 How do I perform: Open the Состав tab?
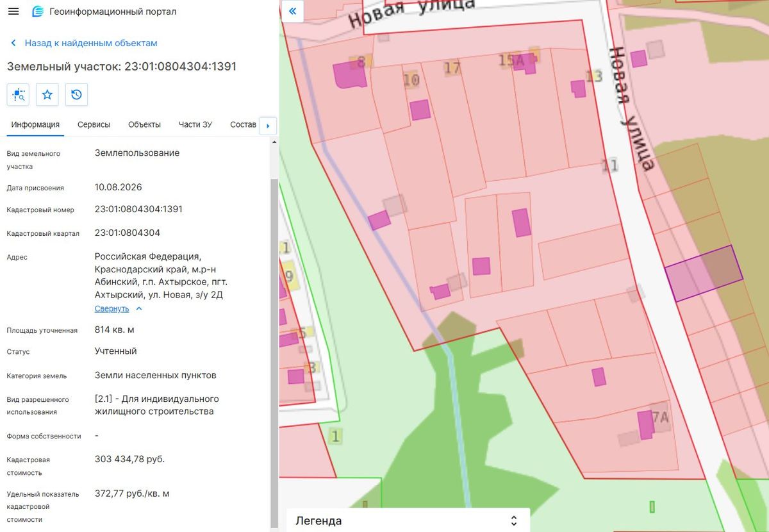243,124
